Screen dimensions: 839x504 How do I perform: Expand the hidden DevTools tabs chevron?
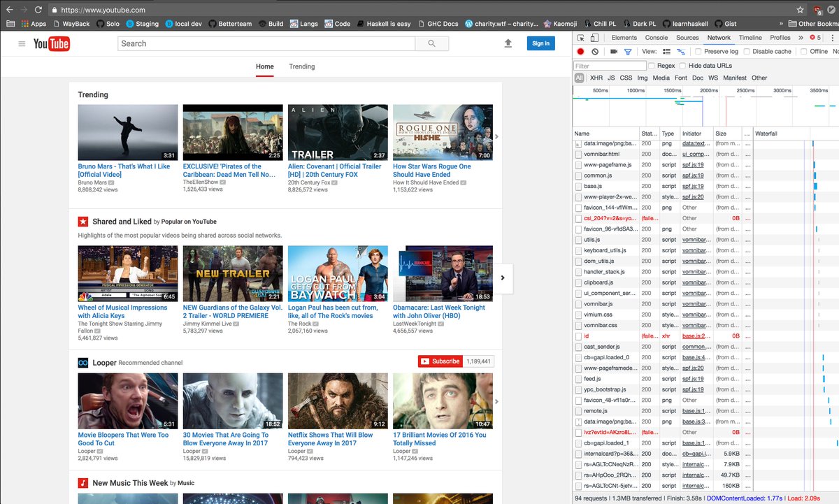[x=800, y=38]
